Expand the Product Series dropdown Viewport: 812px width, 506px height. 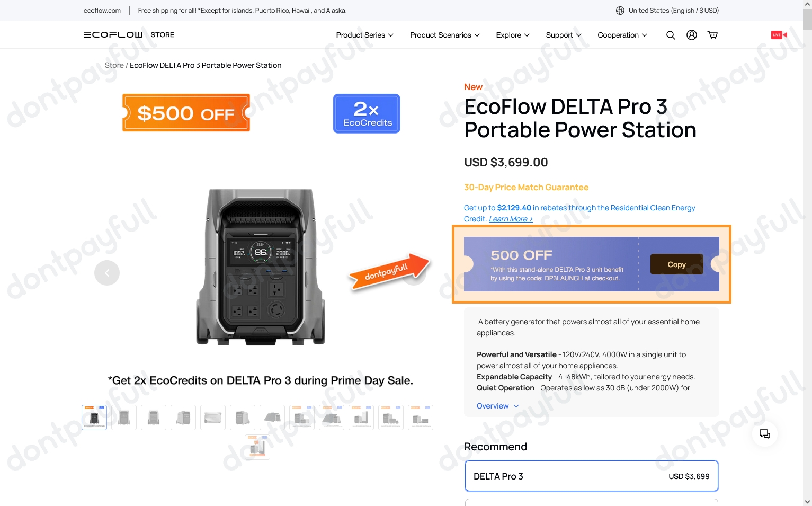(x=364, y=35)
